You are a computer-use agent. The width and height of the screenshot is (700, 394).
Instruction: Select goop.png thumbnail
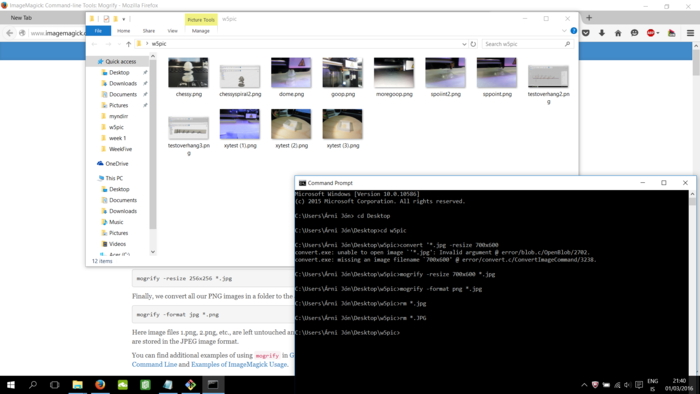click(x=343, y=73)
